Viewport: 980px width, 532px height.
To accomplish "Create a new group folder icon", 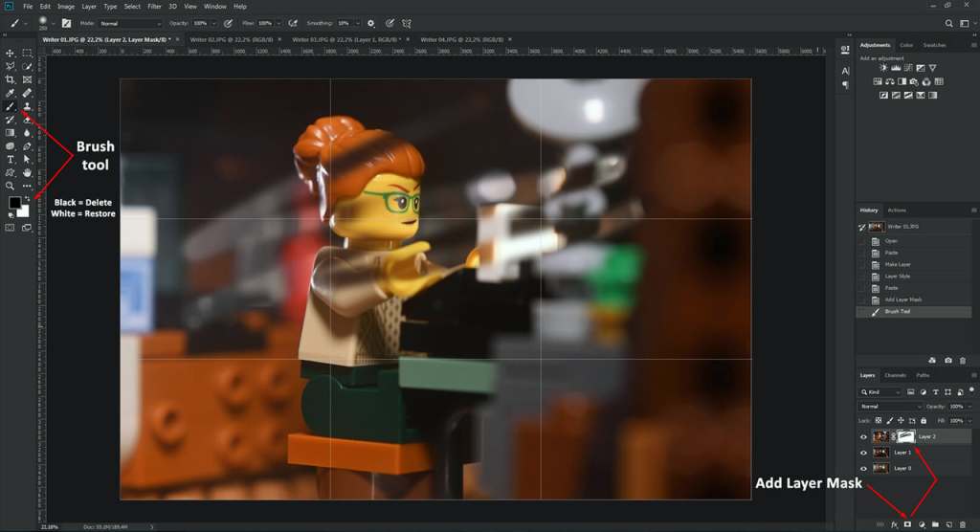I will click(935, 524).
